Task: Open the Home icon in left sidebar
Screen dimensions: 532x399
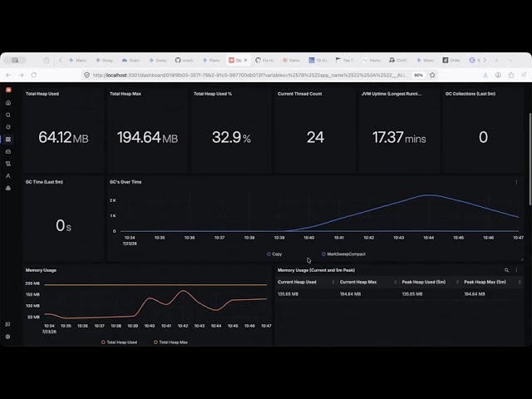Action: [x=8, y=102]
